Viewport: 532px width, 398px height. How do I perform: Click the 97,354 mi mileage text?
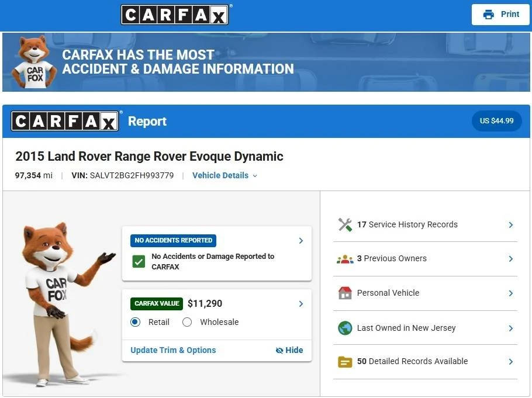click(x=33, y=175)
